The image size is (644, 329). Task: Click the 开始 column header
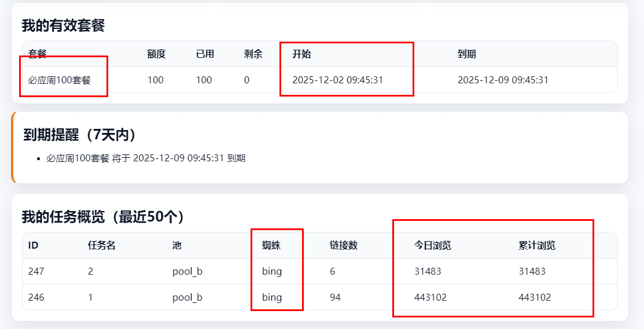301,54
